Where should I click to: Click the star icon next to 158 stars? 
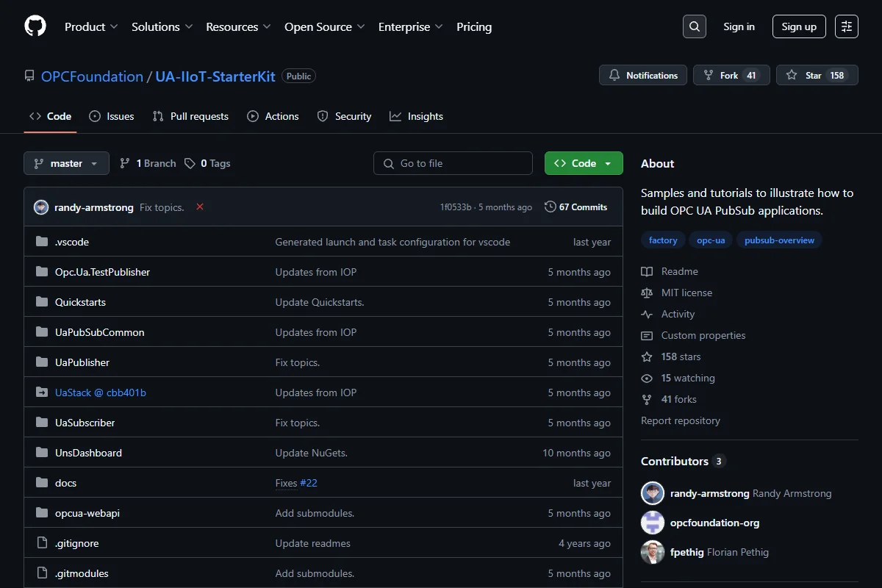(647, 356)
